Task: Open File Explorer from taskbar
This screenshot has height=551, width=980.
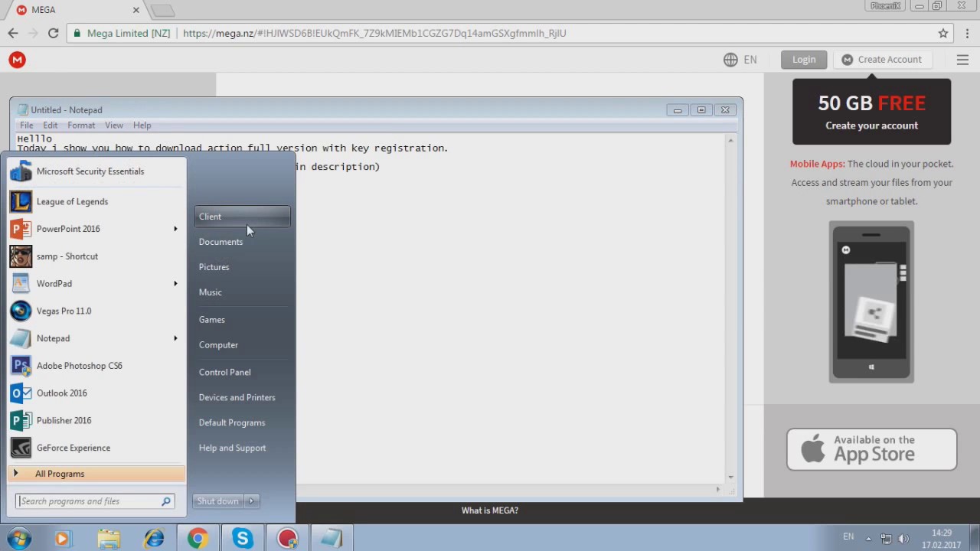Action: pyautogui.click(x=108, y=539)
